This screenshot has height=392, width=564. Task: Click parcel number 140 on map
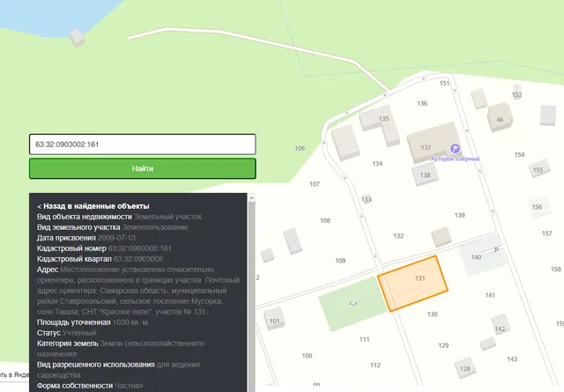pos(476,257)
